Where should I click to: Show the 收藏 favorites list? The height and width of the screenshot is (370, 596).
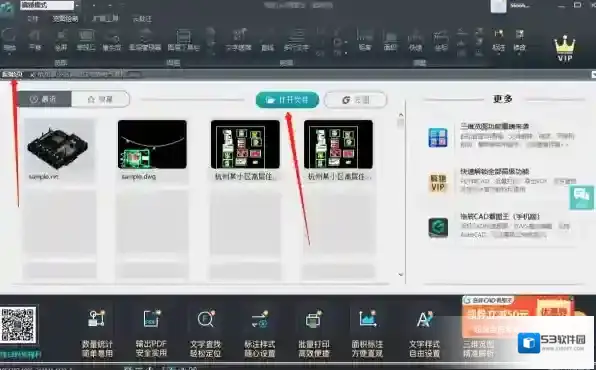(100, 99)
